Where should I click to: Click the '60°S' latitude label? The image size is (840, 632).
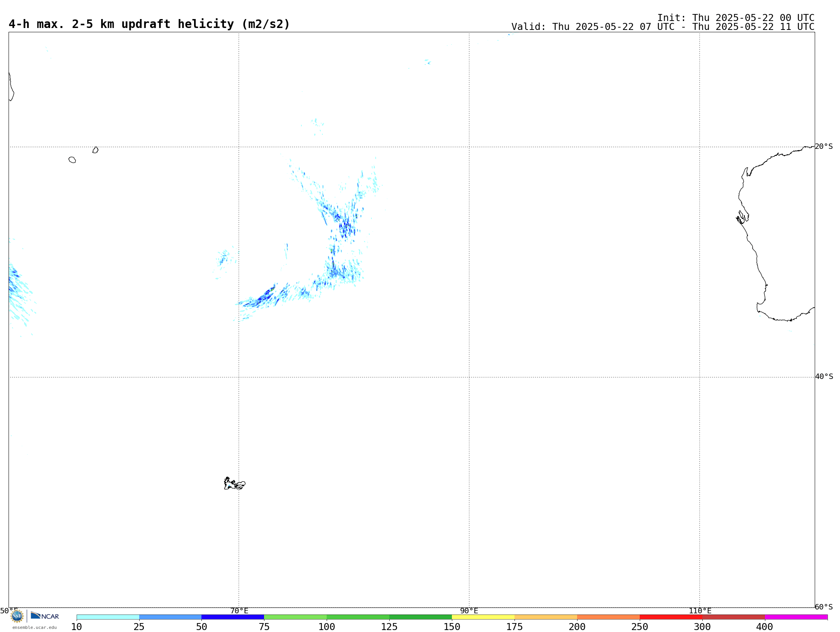pyautogui.click(x=824, y=607)
